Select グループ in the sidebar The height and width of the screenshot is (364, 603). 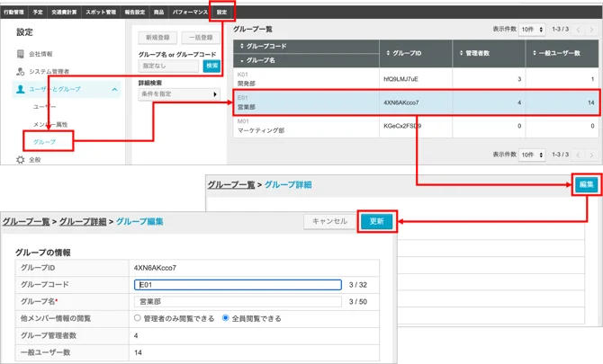[44, 142]
